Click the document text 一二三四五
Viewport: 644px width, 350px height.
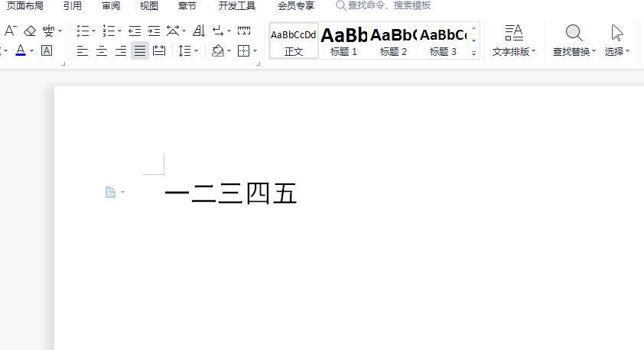(230, 193)
